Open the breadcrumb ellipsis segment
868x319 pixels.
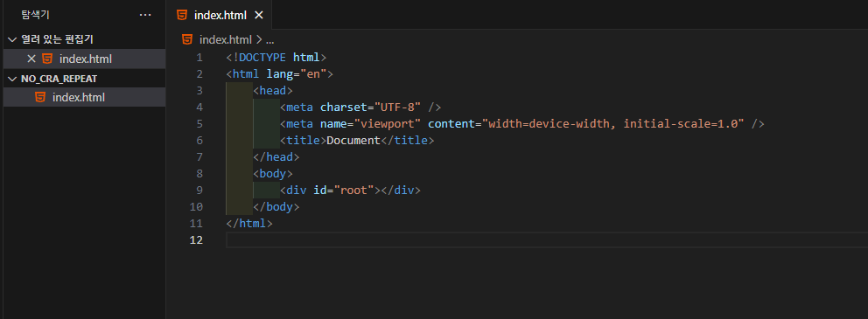(270, 40)
